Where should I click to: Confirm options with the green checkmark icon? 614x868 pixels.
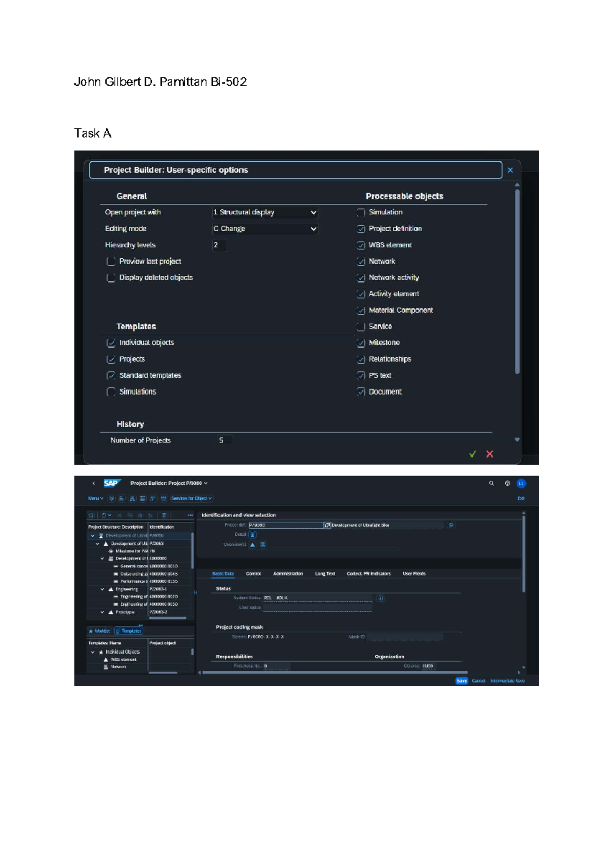pyautogui.click(x=473, y=454)
